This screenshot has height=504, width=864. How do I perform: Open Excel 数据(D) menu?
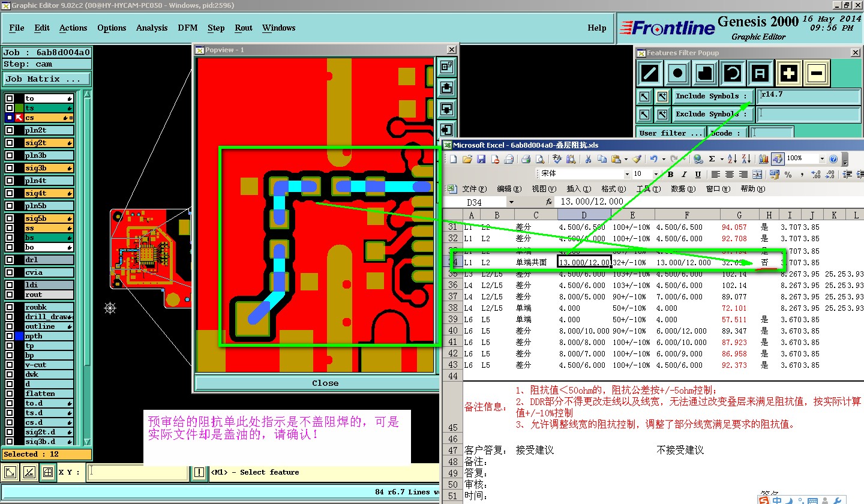click(682, 189)
